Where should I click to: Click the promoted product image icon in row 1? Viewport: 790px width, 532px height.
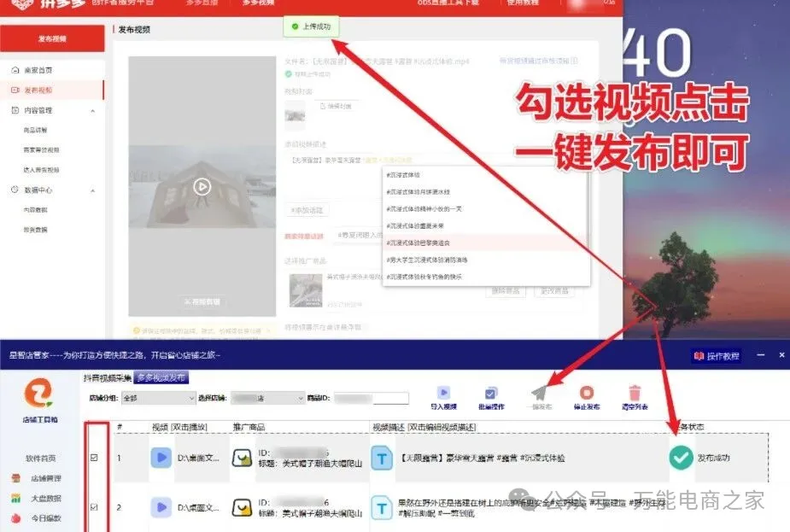click(243, 458)
